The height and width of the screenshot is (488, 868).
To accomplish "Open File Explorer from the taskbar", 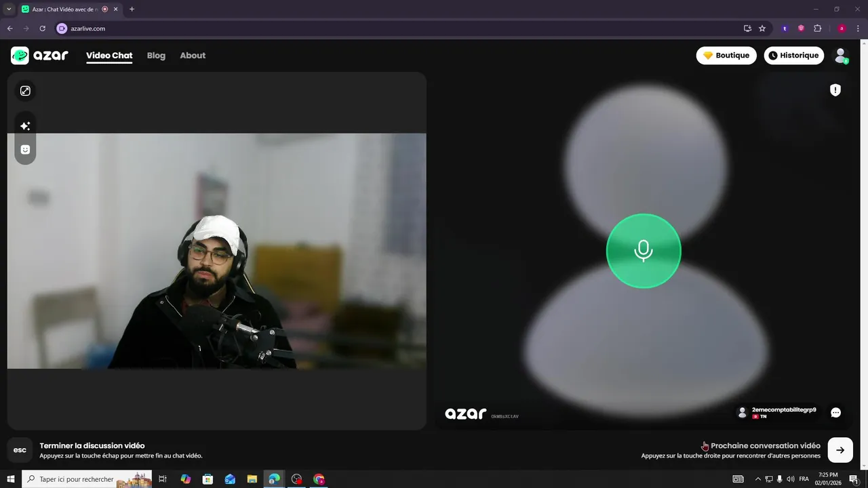I will click(x=252, y=479).
